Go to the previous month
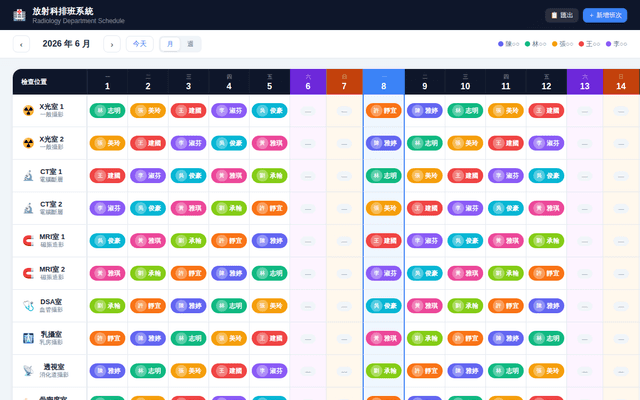The width and height of the screenshot is (640, 400). tap(21, 44)
